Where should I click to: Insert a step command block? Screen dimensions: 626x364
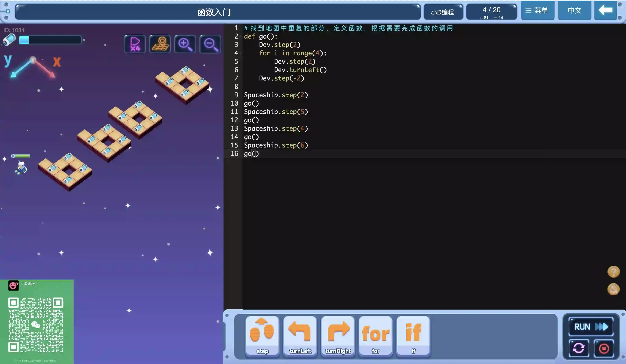[262, 336]
